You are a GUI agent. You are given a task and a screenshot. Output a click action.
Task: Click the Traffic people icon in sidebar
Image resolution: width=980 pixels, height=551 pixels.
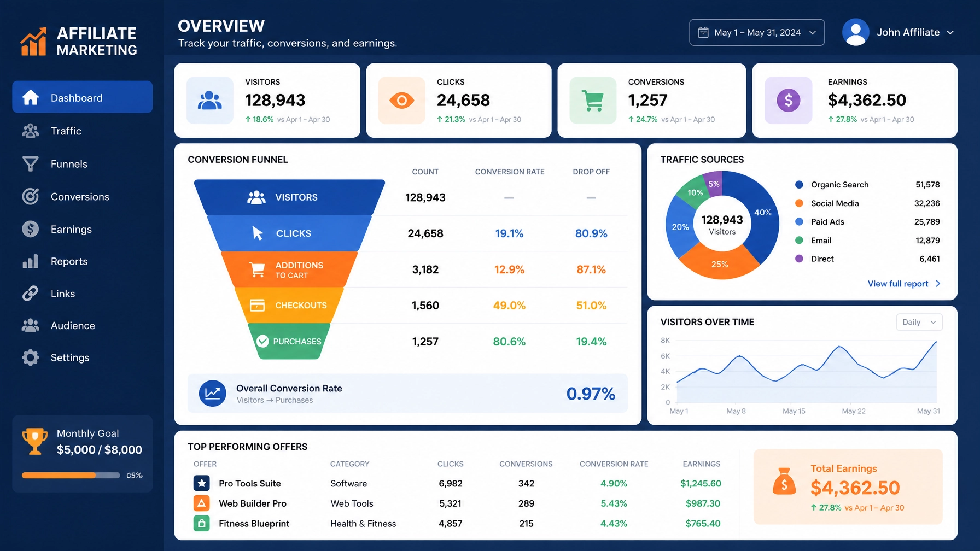pyautogui.click(x=31, y=131)
